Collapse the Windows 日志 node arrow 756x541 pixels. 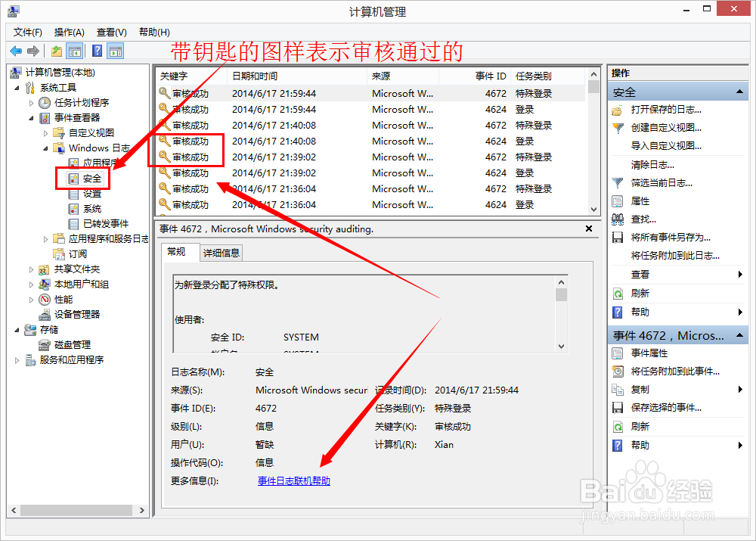[46, 148]
